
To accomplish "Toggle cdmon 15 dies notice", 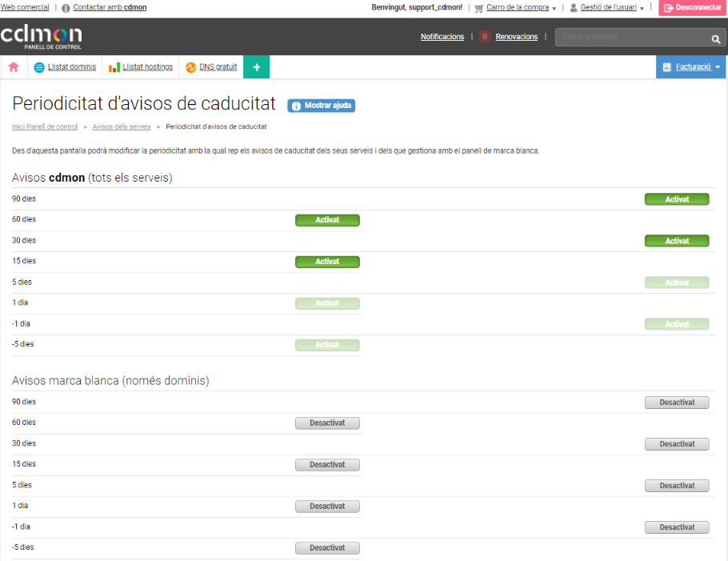I will [x=327, y=262].
